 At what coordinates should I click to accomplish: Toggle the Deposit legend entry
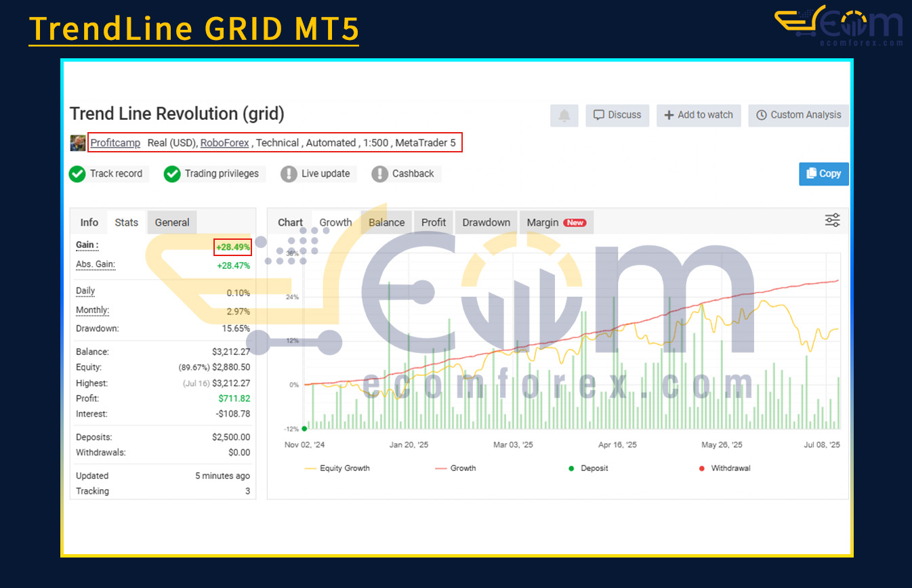tap(588, 468)
